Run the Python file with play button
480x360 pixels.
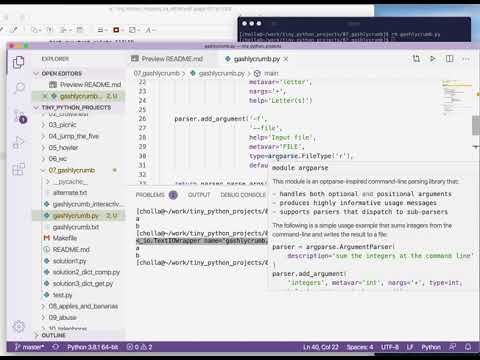[433, 59]
